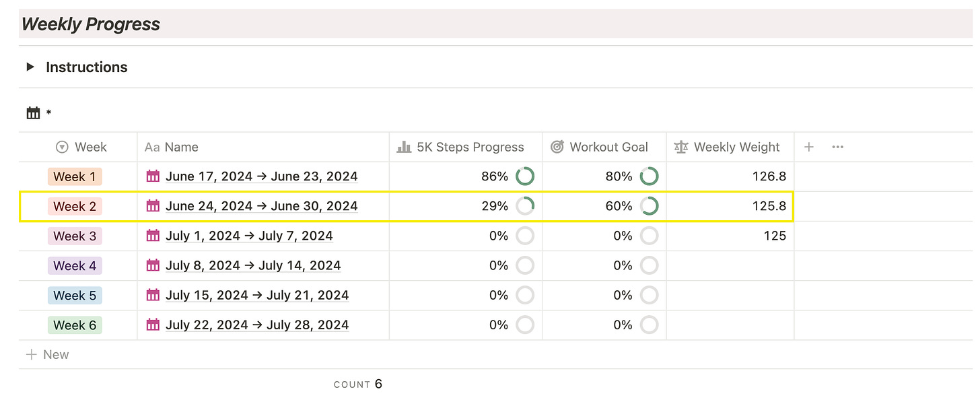Click the table view calendar icon
The width and height of the screenshot is (980, 400).
coord(33,113)
